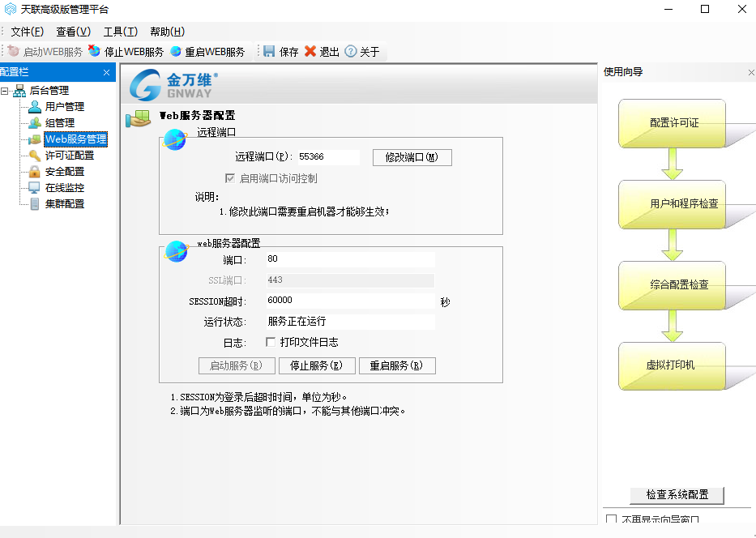The width and height of the screenshot is (756, 538).
Task: Enable the 打印文件日志 checkbox
Action: coord(271,342)
